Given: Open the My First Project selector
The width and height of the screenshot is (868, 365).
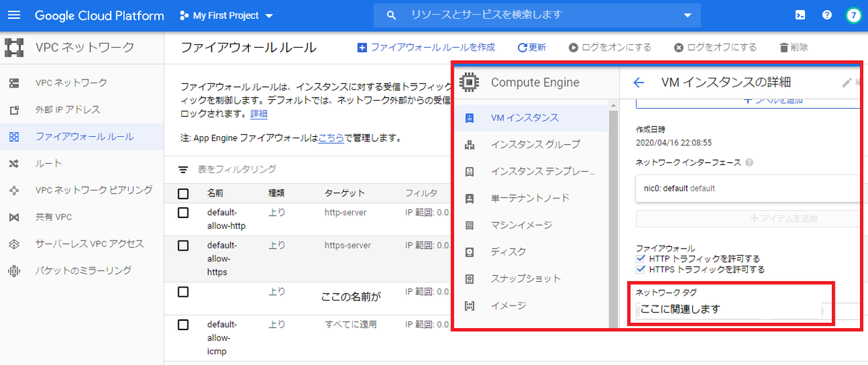Looking at the screenshot, I should 227,15.
